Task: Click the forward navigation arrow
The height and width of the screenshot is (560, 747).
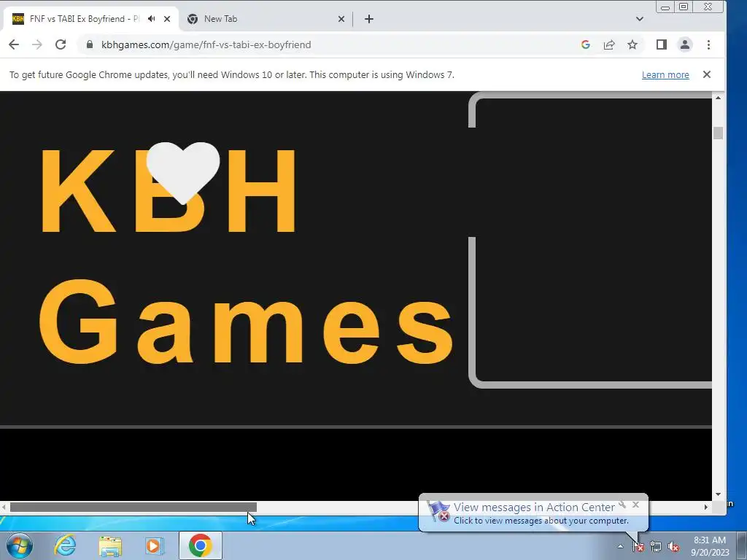Action: [37, 44]
